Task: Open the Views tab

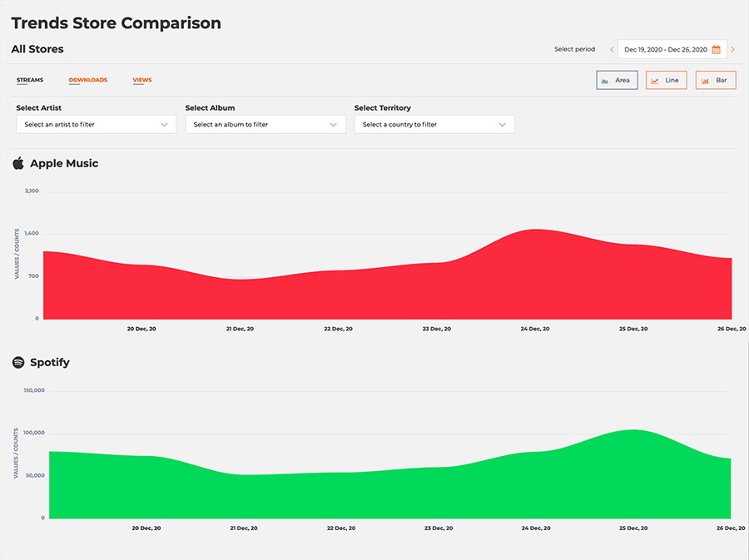Action: (142, 81)
